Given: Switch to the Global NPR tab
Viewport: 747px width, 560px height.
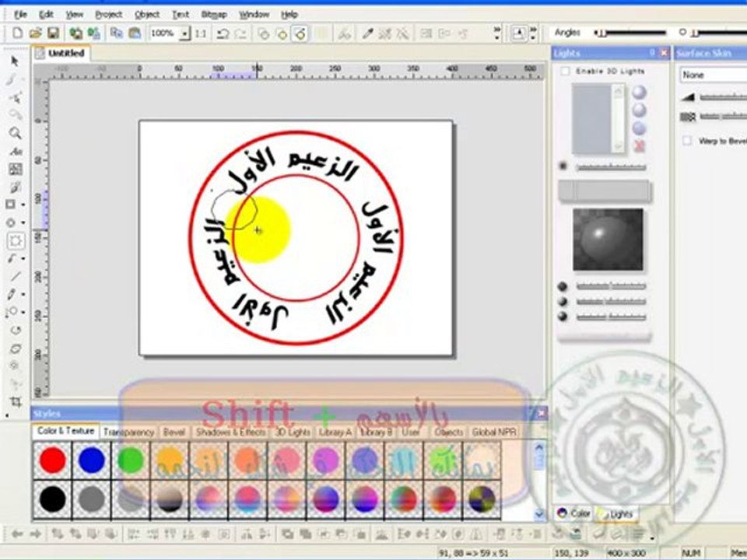Looking at the screenshot, I should (494, 432).
